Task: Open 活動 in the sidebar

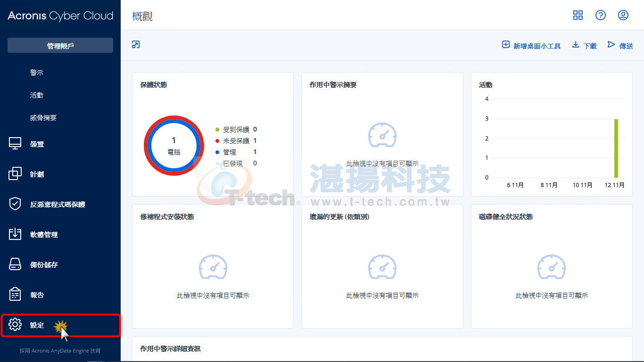Action: (x=37, y=95)
